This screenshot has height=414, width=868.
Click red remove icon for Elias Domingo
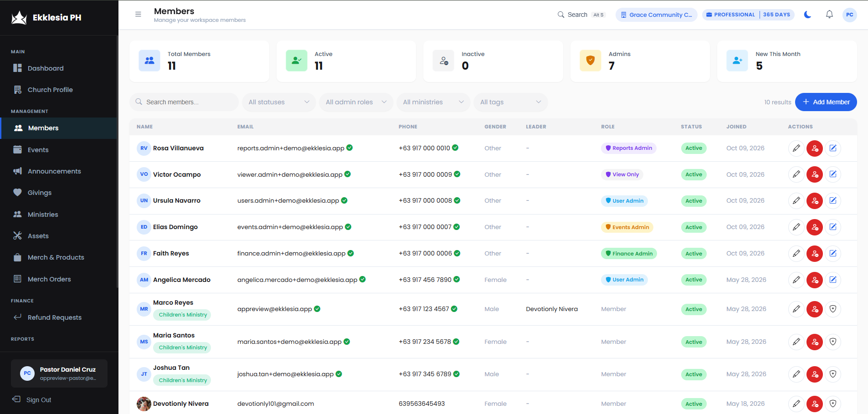815,227
